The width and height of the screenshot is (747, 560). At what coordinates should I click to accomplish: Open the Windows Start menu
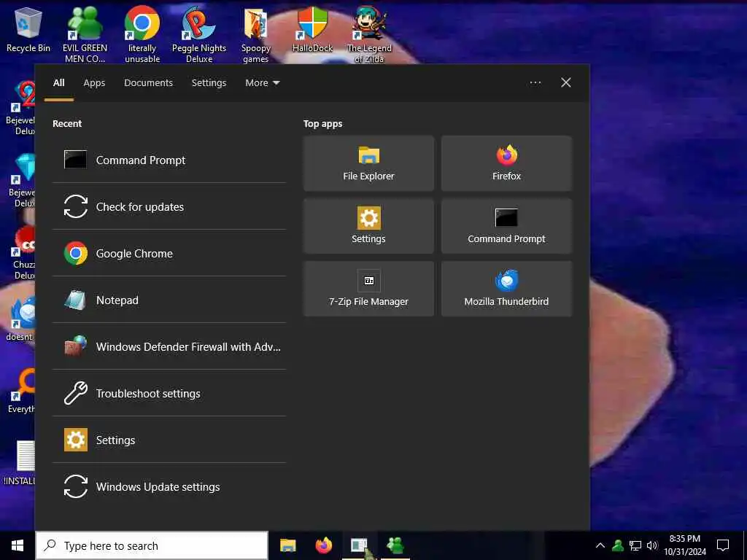[x=18, y=545]
